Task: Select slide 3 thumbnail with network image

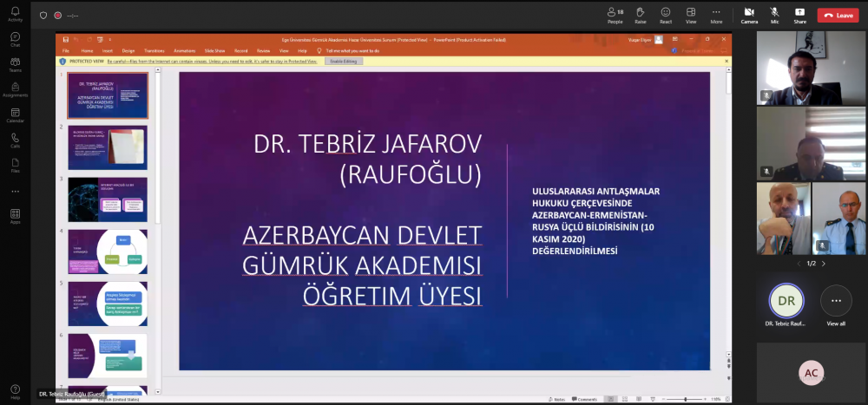Action: click(108, 199)
